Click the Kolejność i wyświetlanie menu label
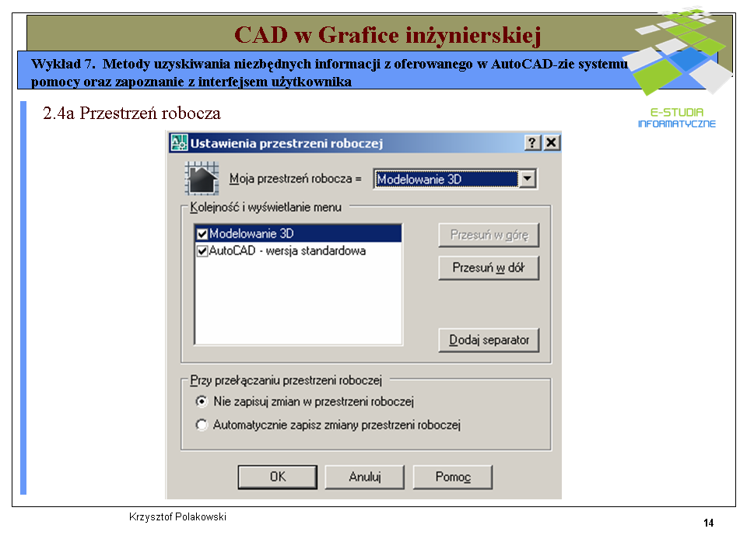This screenshot has width=747, height=560. [x=266, y=207]
